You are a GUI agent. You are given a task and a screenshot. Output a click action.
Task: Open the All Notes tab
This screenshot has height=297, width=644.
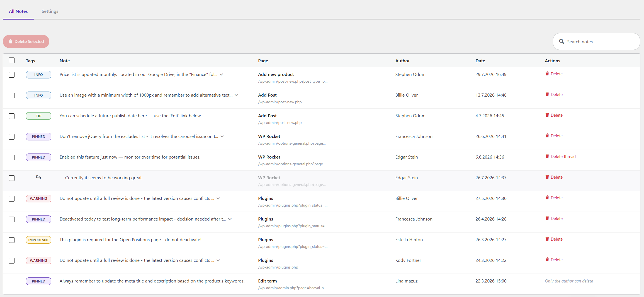click(x=18, y=11)
